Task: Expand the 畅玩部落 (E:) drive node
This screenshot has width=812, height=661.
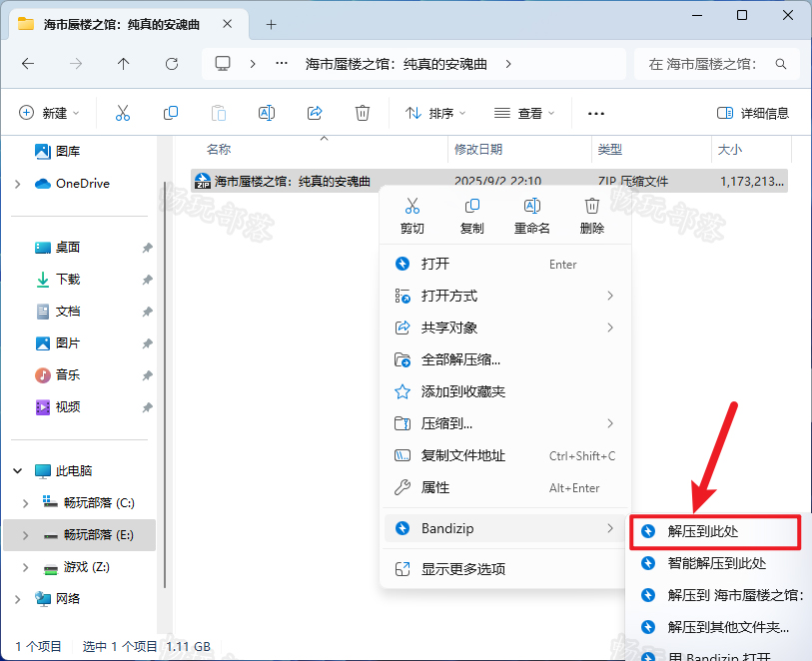Action: [25, 535]
